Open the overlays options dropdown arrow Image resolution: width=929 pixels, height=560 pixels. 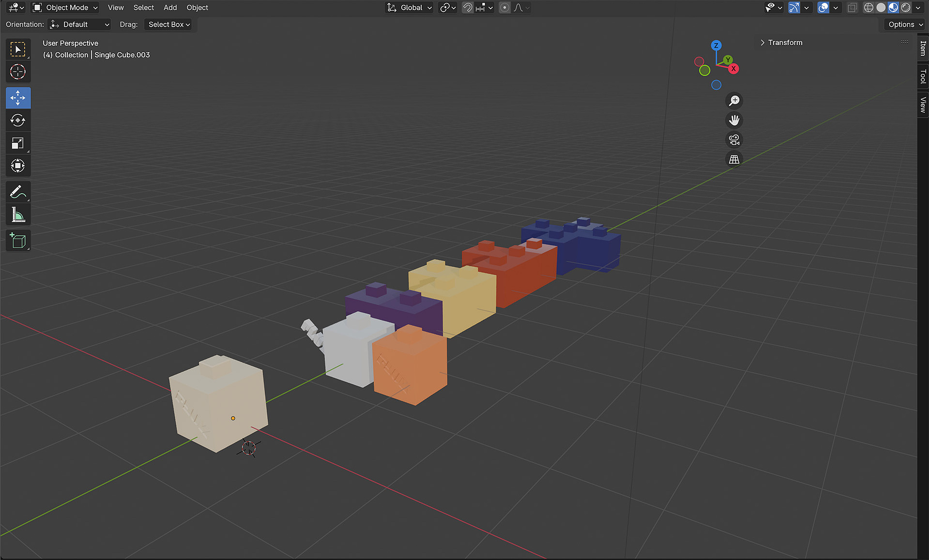(x=836, y=7)
